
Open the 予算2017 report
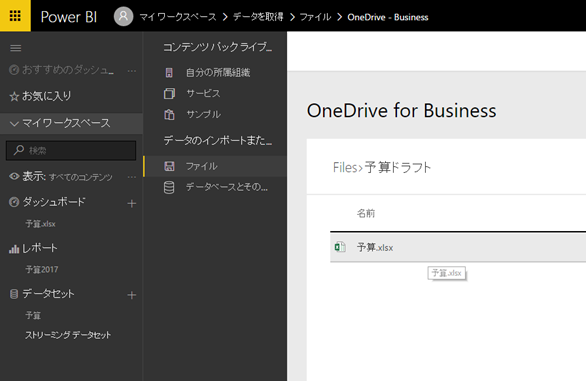click(42, 270)
